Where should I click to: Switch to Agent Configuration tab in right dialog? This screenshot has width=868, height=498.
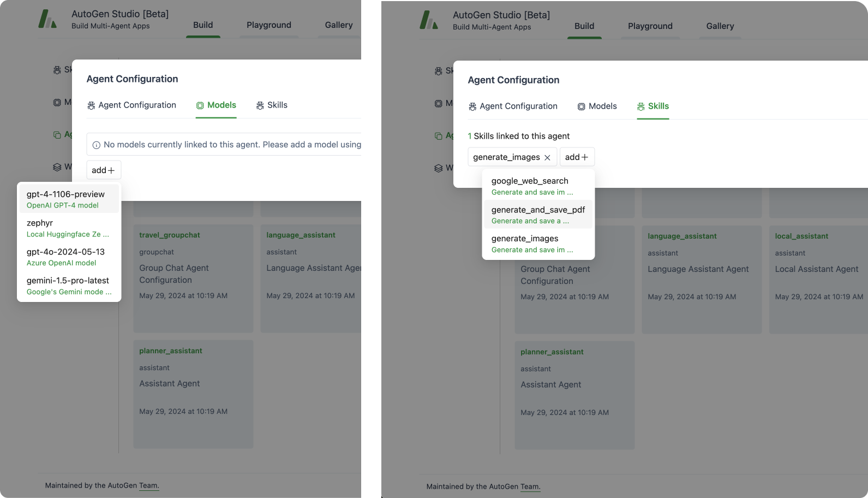(513, 106)
